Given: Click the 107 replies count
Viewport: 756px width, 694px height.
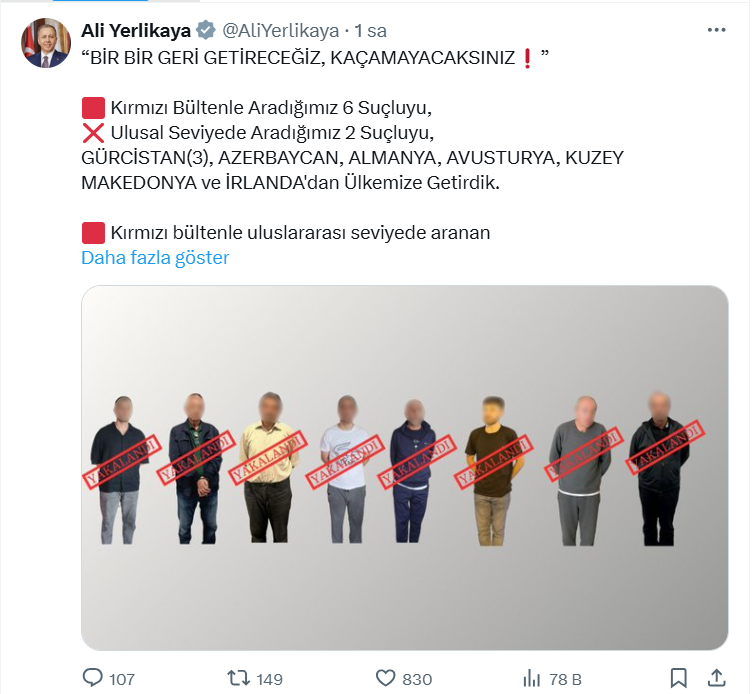Looking at the screenshot, I should pos(122,679).
